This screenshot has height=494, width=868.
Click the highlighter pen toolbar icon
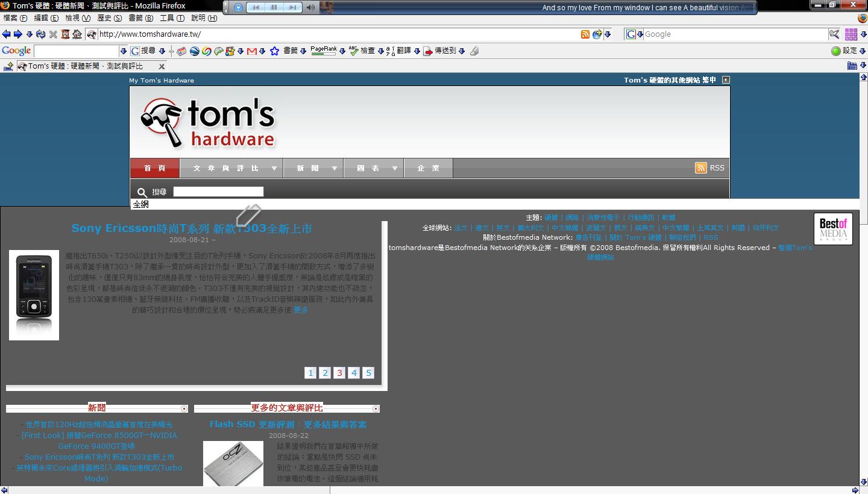[x=474, y=51]
